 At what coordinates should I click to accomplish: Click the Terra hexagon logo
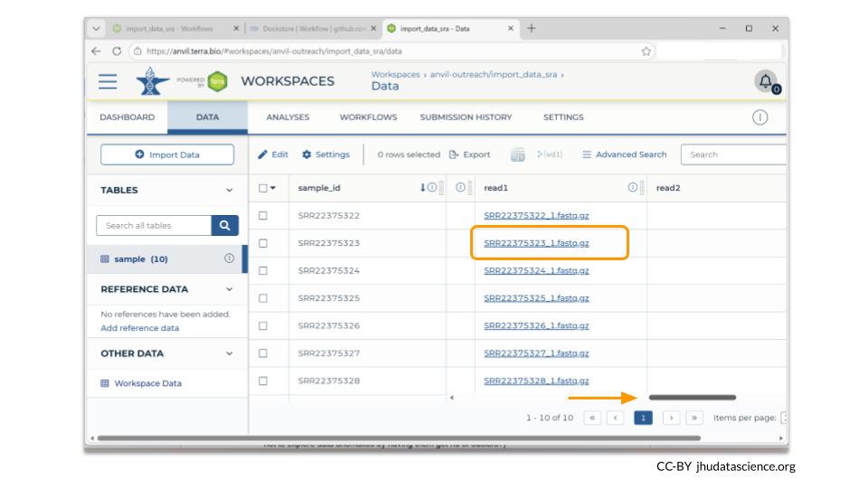coord(218,81)
